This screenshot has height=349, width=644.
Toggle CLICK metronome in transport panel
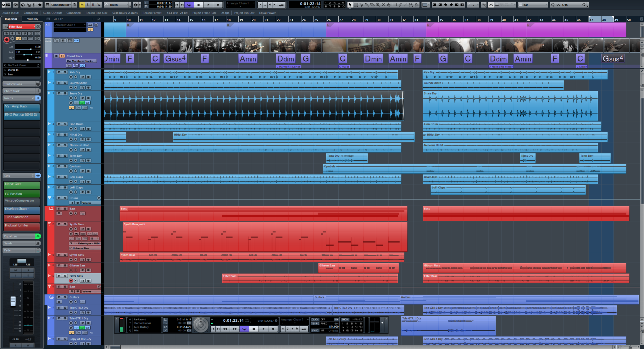pos(315,319)
